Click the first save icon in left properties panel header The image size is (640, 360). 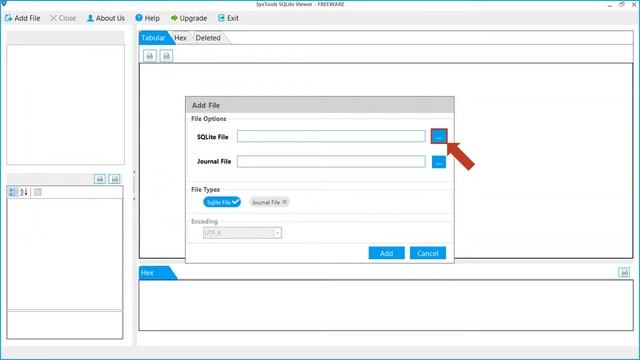(x=100, y=179)
